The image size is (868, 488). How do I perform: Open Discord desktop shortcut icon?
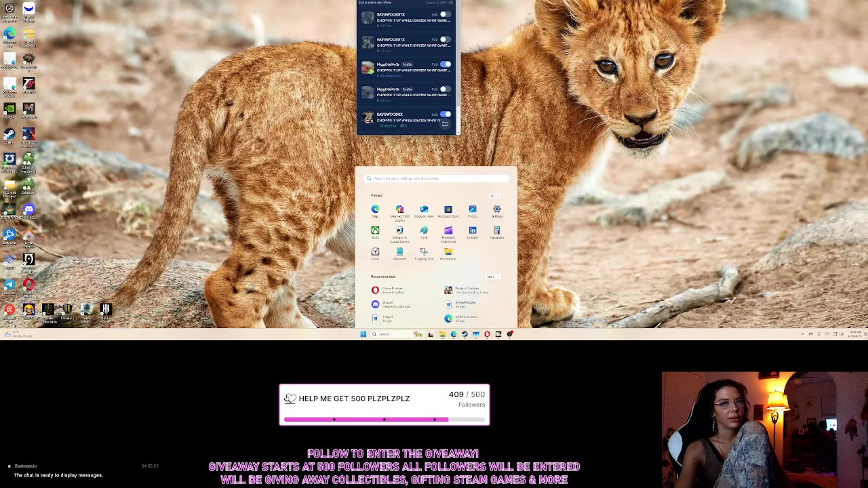click(28, 211)
